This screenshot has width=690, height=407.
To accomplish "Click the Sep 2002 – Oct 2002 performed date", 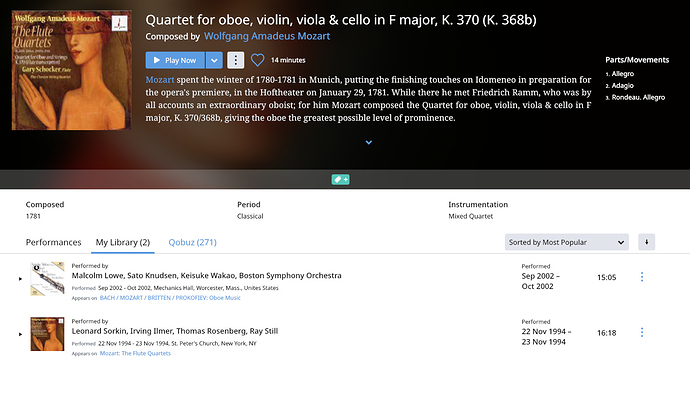I will click(541, 281).
